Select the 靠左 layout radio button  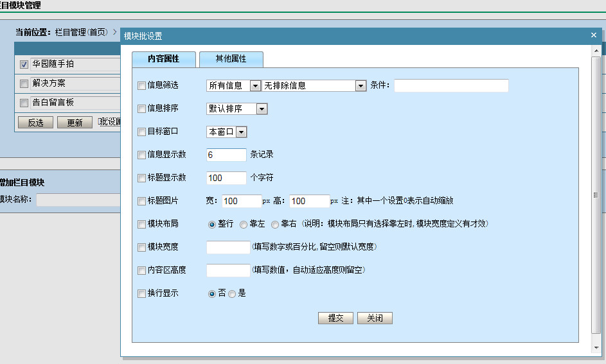244,225
